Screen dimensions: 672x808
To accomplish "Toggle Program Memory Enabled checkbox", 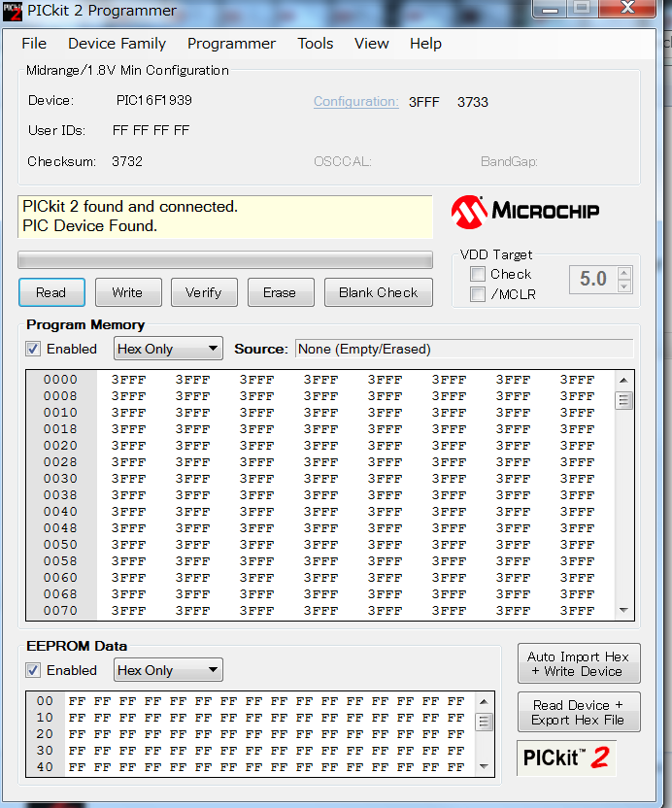I will (x=33, y=349).
